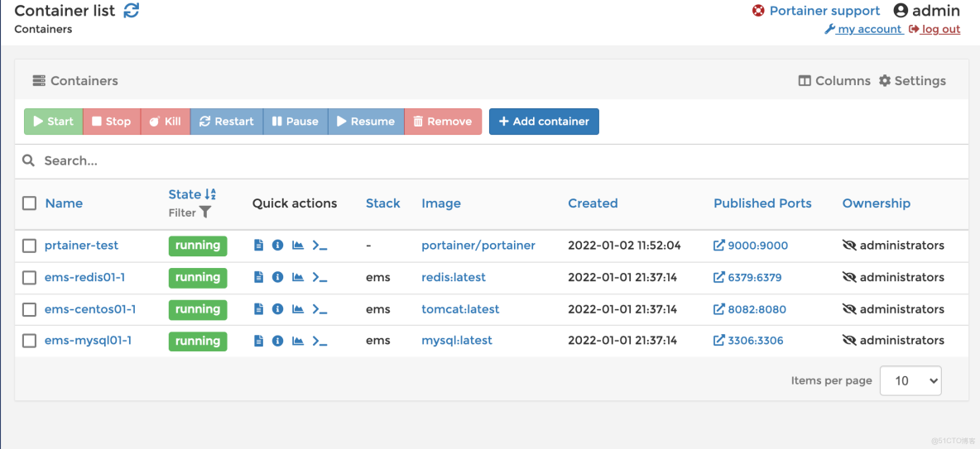Click the magnifier search icon
The width and height of the screenshot is (980, 449).
coord(28,160)
